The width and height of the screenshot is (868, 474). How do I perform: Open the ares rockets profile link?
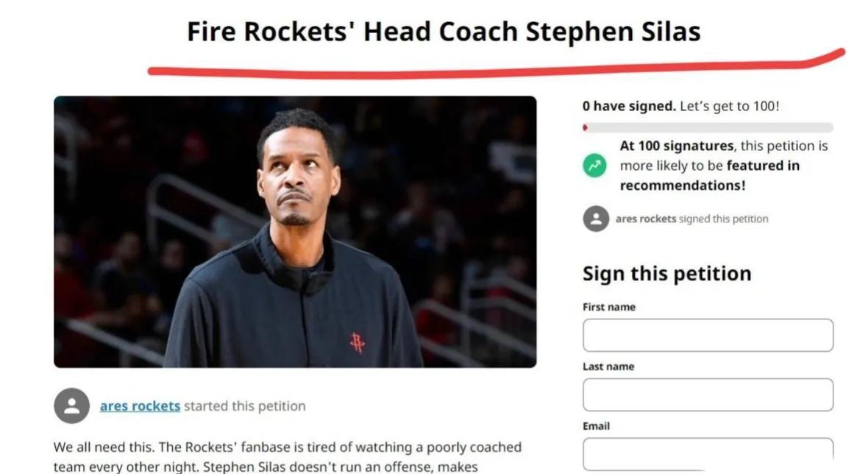[x=140, y=406]
